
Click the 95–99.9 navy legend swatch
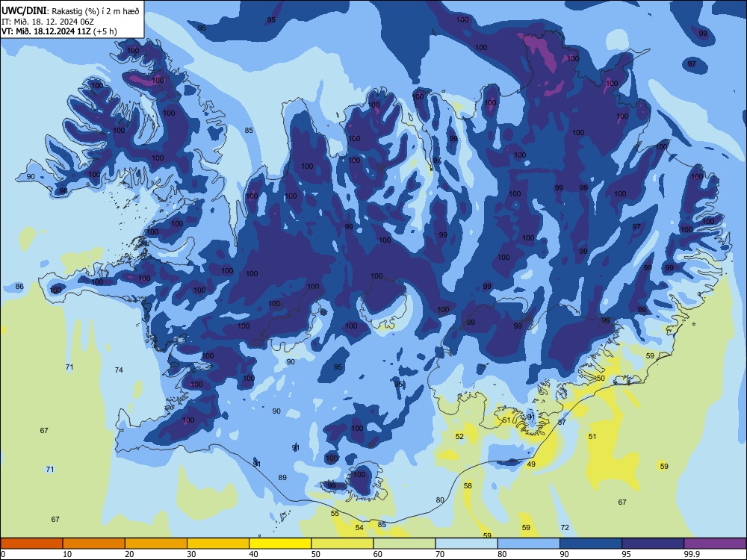[x=653, y=544]
